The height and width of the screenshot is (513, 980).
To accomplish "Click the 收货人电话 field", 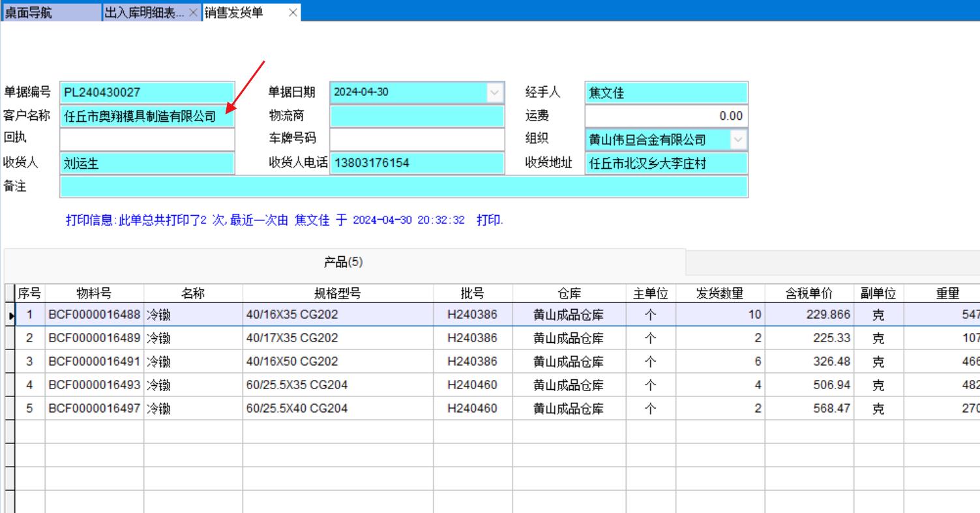I will pyautogui.click(x=417, y=163).
